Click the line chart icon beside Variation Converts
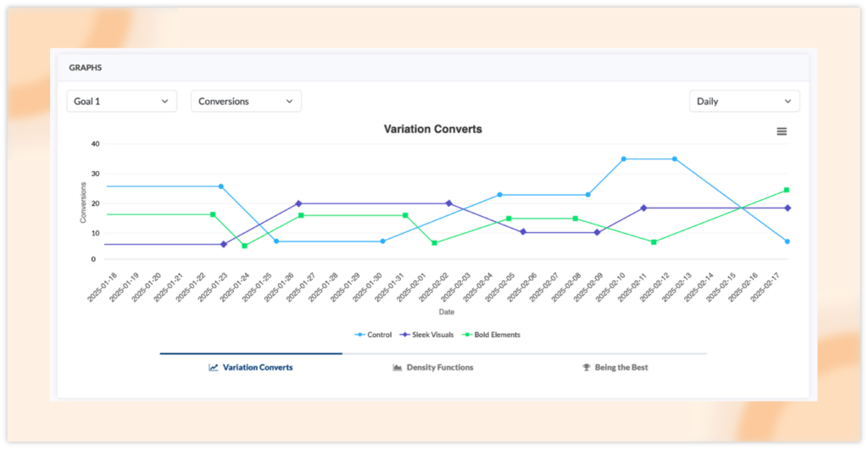 point(213,367)
